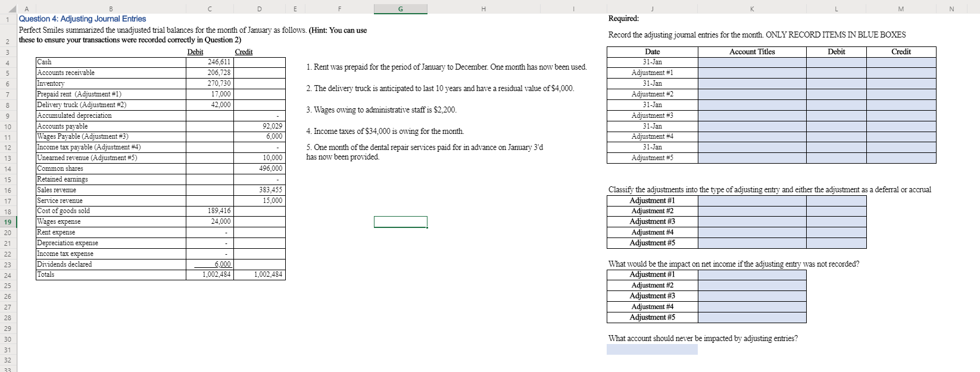Click Account Titles cell on Adjustment #4 row
980x372 pixels.
click(752, 137)
